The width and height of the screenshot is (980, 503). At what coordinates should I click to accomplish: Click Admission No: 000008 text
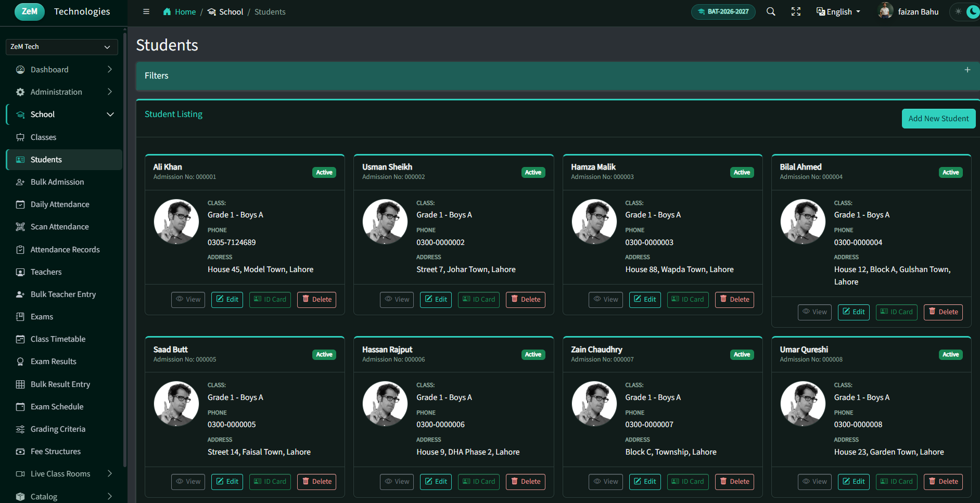point(811,359)
